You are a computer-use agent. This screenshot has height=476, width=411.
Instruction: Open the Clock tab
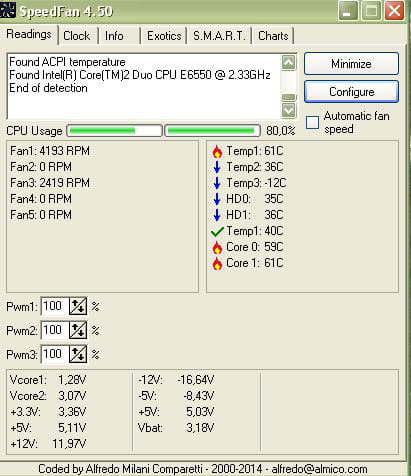tap(77, 36)
